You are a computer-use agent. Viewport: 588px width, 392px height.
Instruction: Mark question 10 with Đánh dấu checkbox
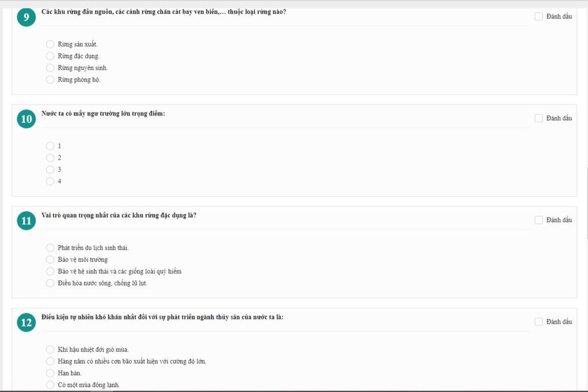coord(539,118)
